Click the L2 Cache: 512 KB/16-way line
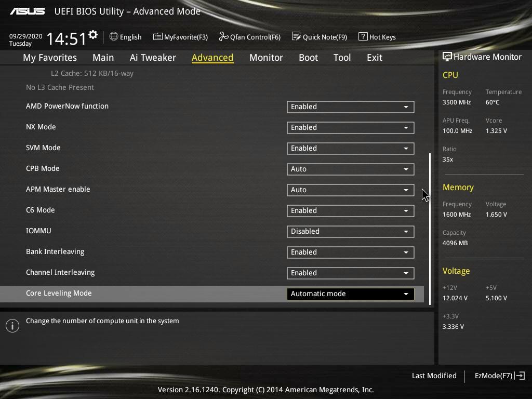The width and height of the screenshot is (532, 399). pyautogui.click(x=92, y=73)
